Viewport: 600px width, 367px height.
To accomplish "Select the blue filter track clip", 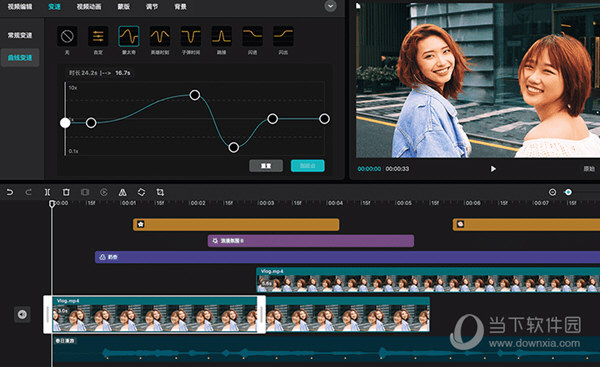I will (x=347, y=257).
